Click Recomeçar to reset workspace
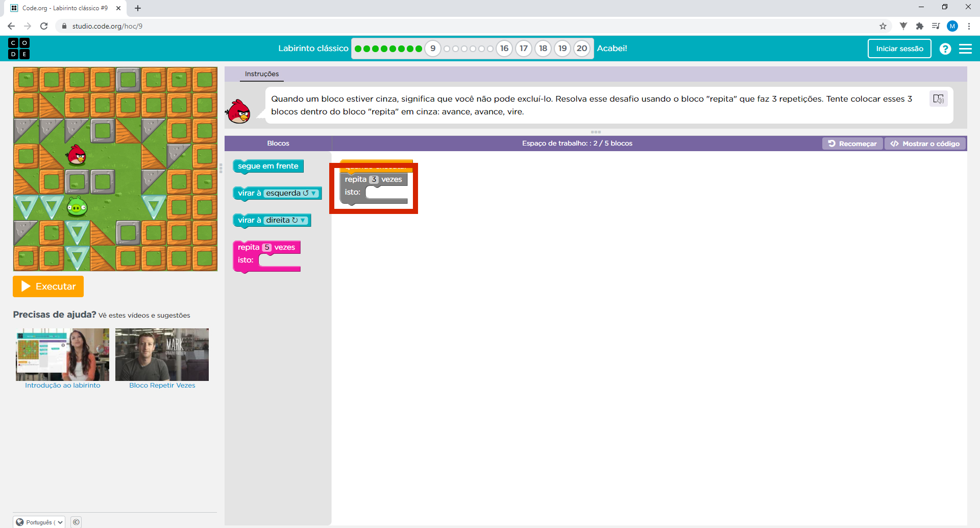The image size is (980, 528). [x=852, y=143]
